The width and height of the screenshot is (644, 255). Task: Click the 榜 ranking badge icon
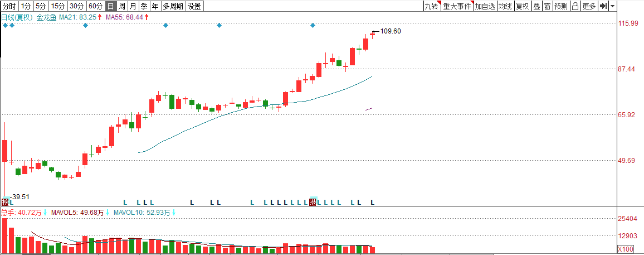pos(5,203)
